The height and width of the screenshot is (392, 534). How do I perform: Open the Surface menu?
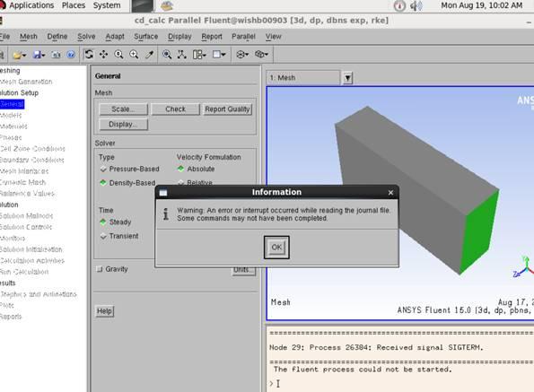click(x=145, y=37)
